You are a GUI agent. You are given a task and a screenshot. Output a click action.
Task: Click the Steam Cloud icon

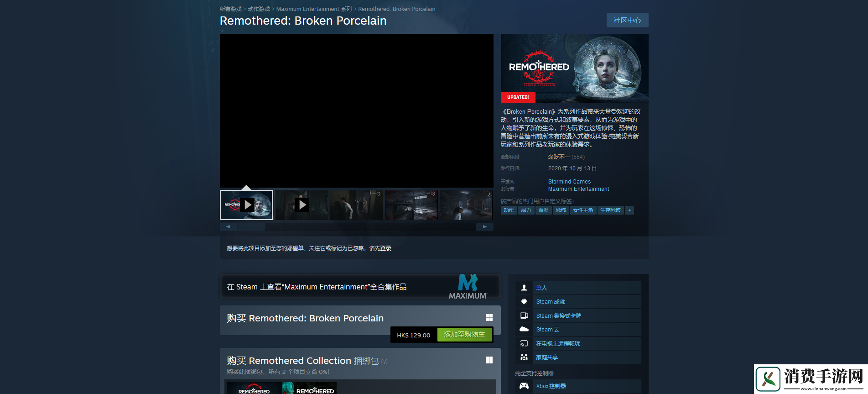[x=524, y=329]
